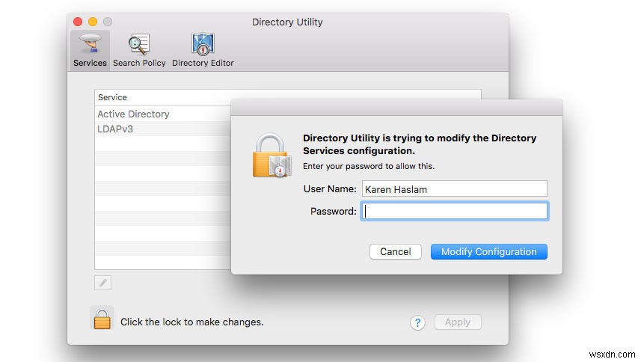Click the Search Policy label text
Viewport: 644px width, 362px height.
tap(139, 63)
